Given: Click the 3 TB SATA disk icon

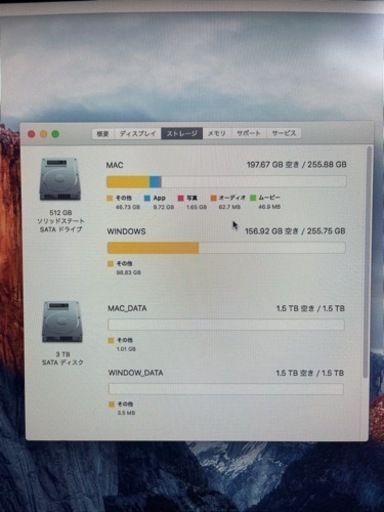Looking at the screenshot, I should tap(62, 322).
